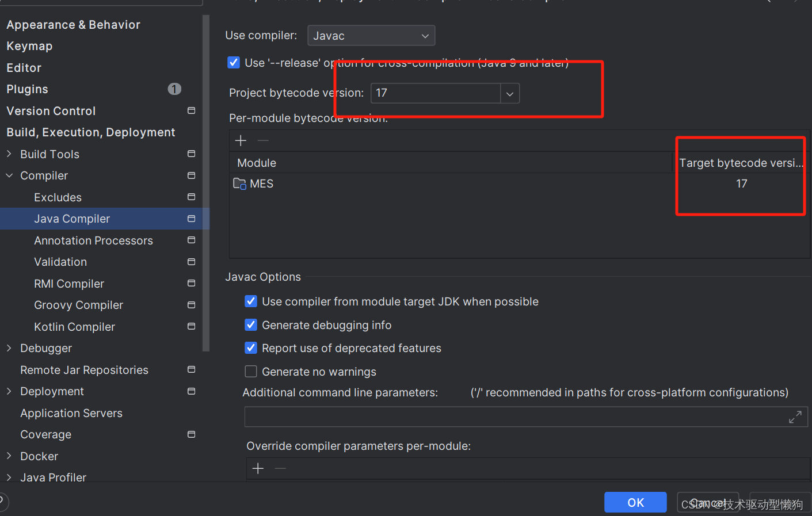Confirm settings with OK button
812x516 pixels.
(635, 502)
